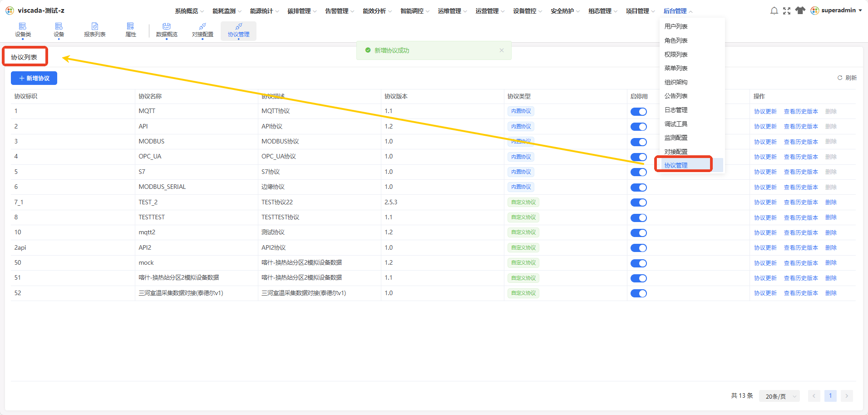Screen dimensions: 868x415
Task: Select 监测配置 from the menu
Action: [x=676, y=138]
